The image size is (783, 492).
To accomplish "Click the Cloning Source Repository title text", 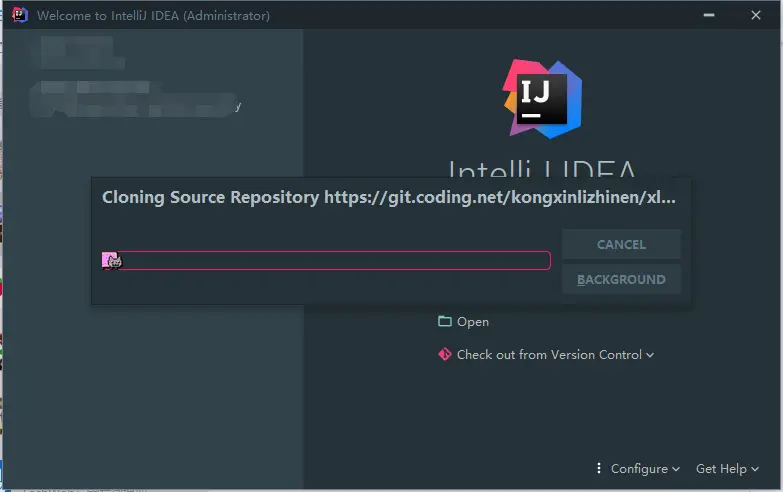I will pyautogui.click(x=389, y=197).
